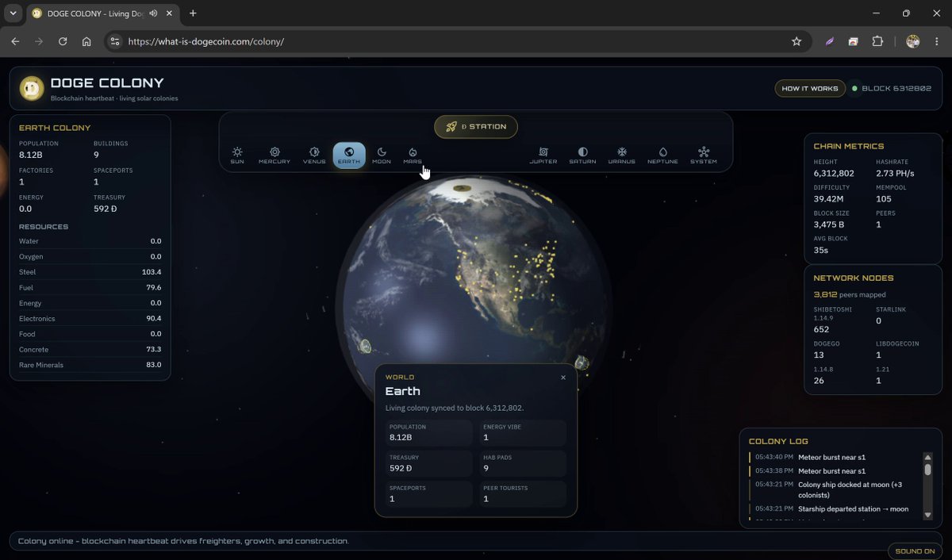Click the Population tile in Earth card
952x560 pixels.
428,432
